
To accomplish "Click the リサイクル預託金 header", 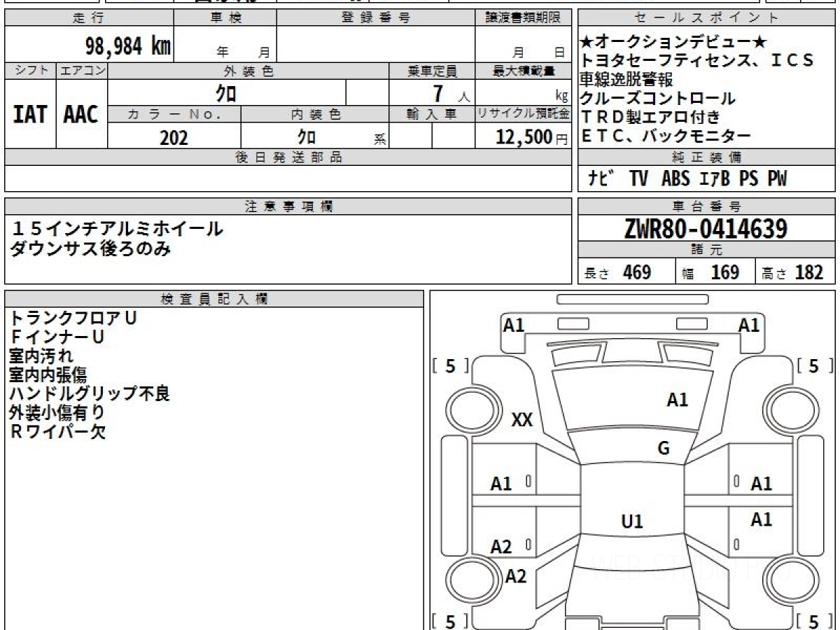I will (524, 114).
